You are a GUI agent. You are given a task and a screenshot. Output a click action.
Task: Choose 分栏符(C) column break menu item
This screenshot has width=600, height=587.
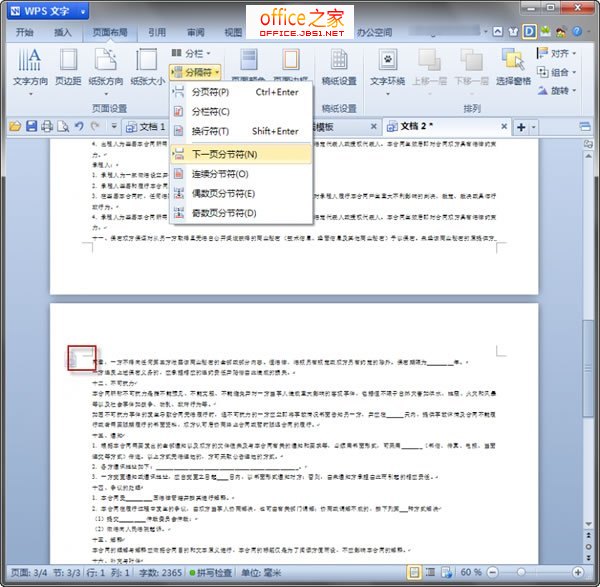[241, 112]
